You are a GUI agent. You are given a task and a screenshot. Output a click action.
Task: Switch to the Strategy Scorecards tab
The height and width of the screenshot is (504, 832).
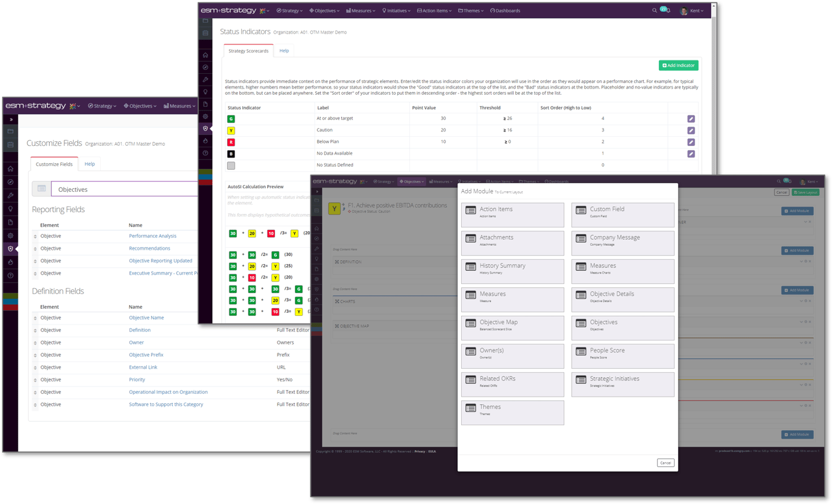coord(249,51)
